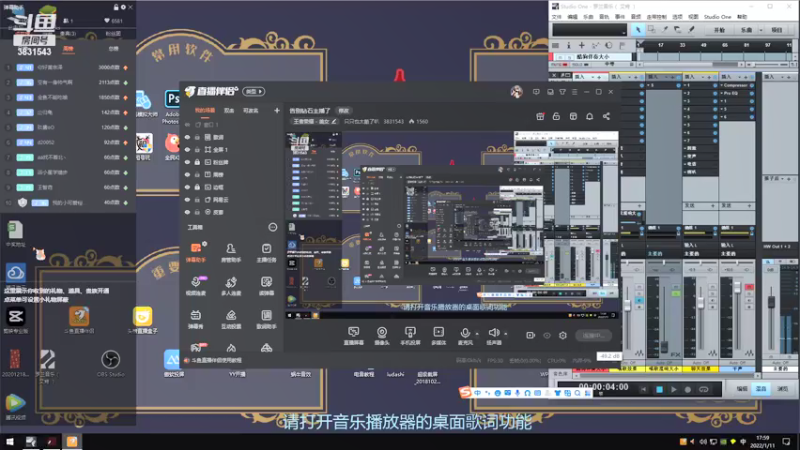
Task: Show automation icon in Studio One toolbar
Action: tap(595, 45)
